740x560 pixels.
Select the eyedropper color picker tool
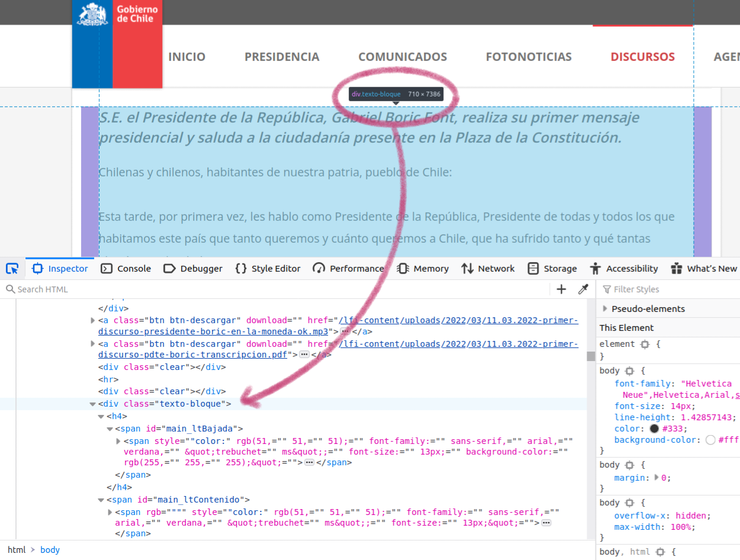pyautogui.click(x=583, y=289)
